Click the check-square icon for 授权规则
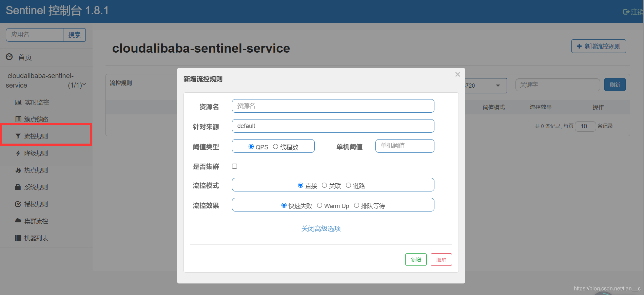Viewport: 644px width, 295px height. click(x=18, y=204)
